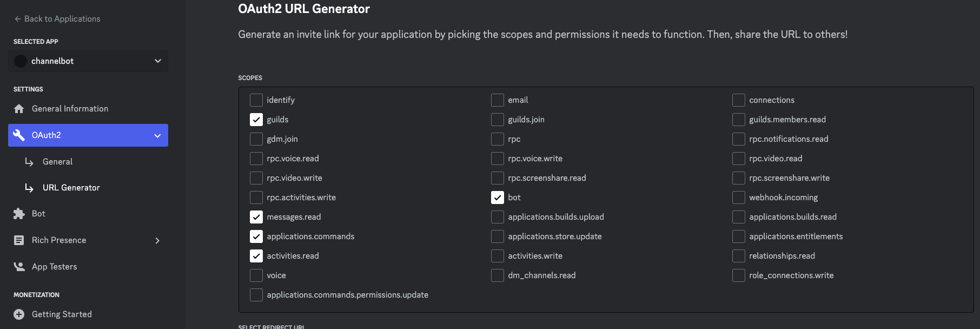This screenshot has width=980, height=329.
Task: Uncheck the guilds scope
Action: [256, 120]
